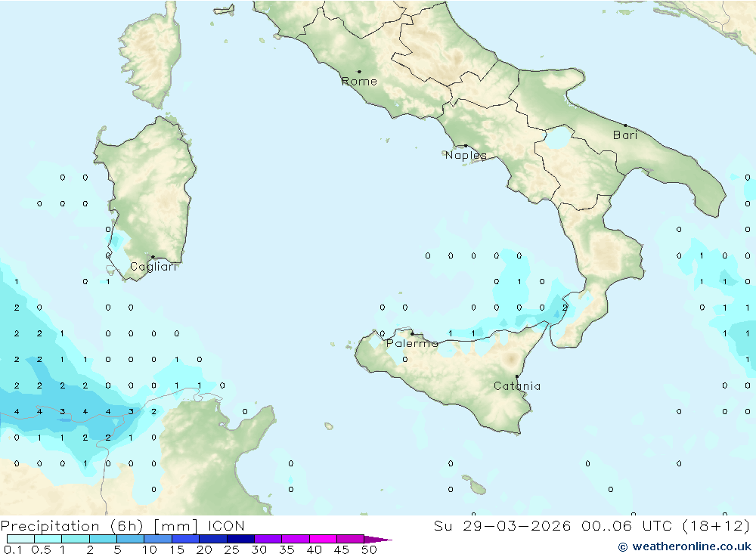Click the Bari location dot
Viewport: 756px width, 554px height.
point(625,125)
